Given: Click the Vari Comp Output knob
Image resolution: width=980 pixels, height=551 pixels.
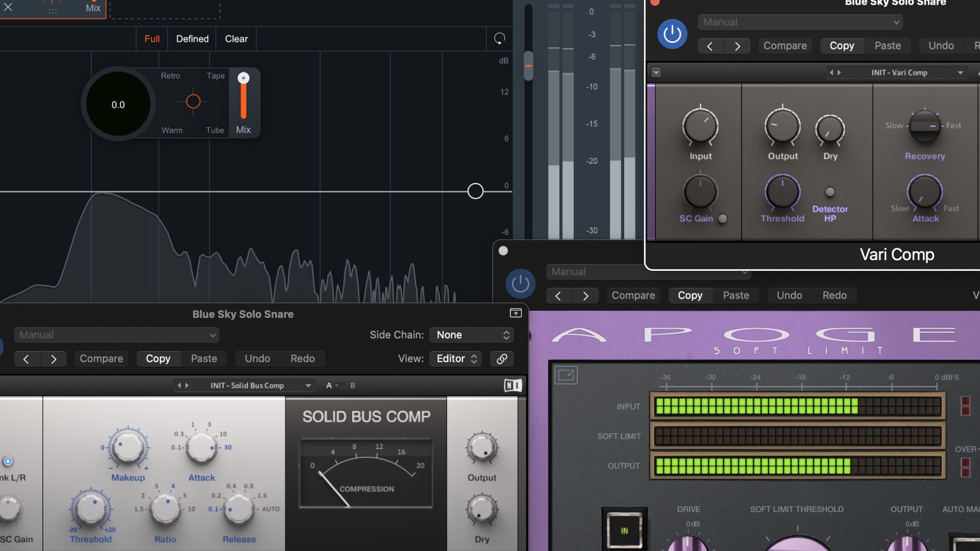Looking at the screenshot, I should pos(782,126).
